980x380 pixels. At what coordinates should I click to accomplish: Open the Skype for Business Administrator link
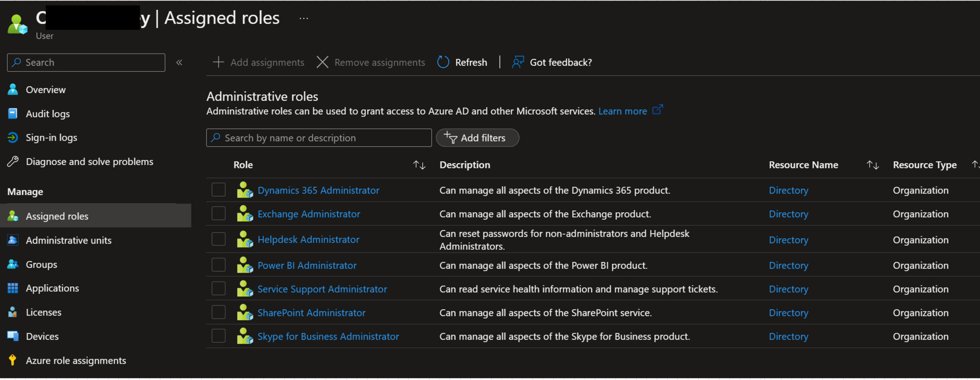[x=328, y=336]
